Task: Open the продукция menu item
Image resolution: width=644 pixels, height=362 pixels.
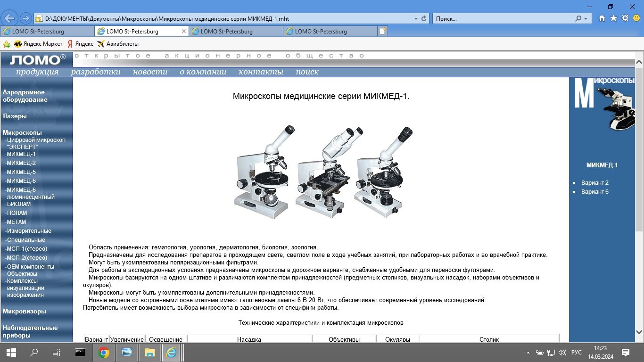Action: point(37,72)
